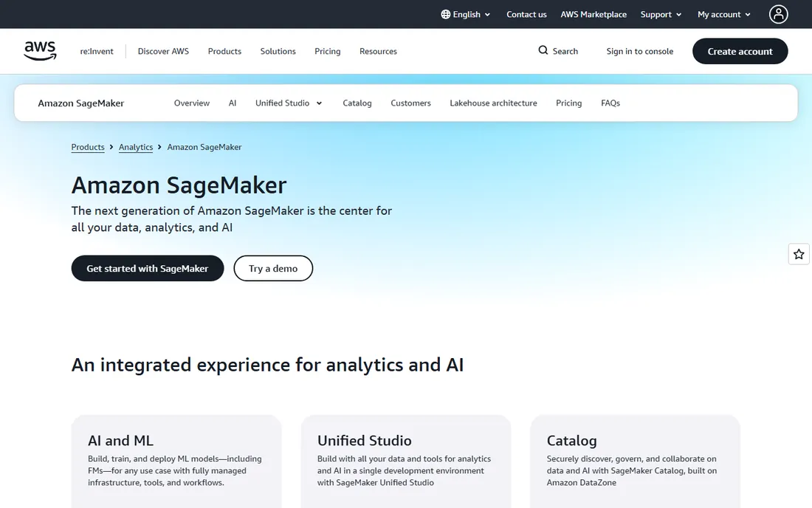This screenshot has height=508, width=812.
Task: Open the Catalog card heading
Action: (571, 441)
